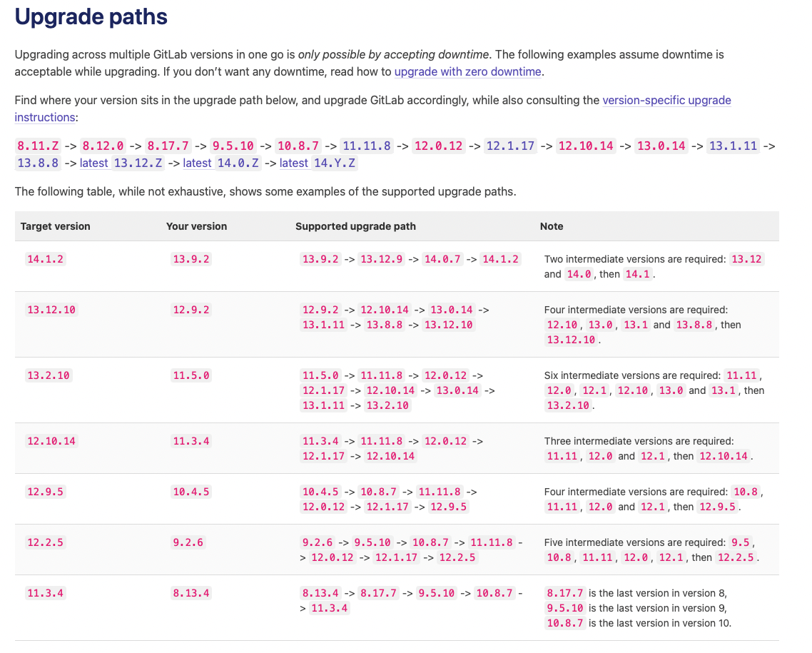Image resolution: width=812 pixels, height=653 pixels.
Task: Select 12.10.14 in the top upgrade path line
Action: pyautogui.click(x=586, y=146)
